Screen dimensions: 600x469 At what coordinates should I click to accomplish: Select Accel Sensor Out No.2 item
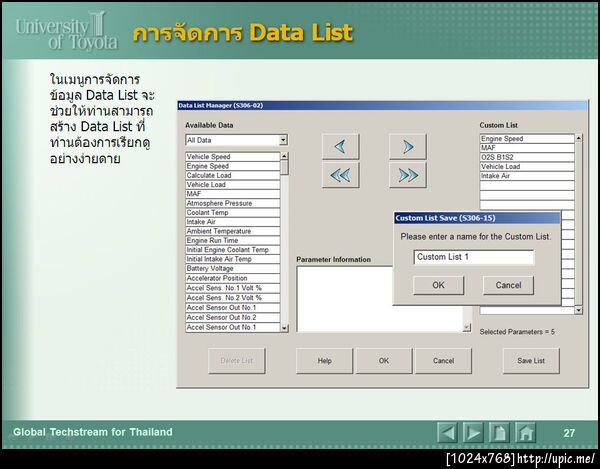(x=233, y=318)
